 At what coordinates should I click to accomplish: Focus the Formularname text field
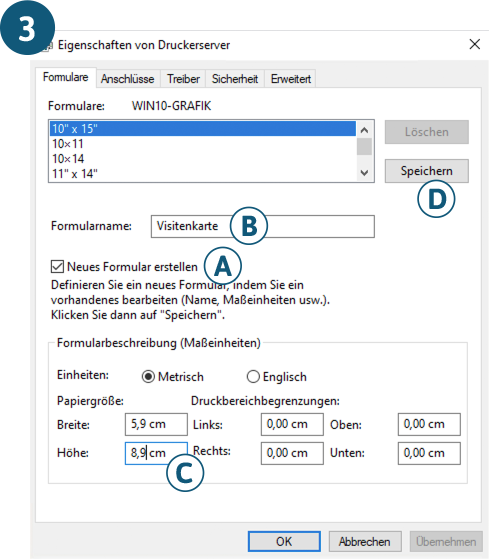click(263, 226)
